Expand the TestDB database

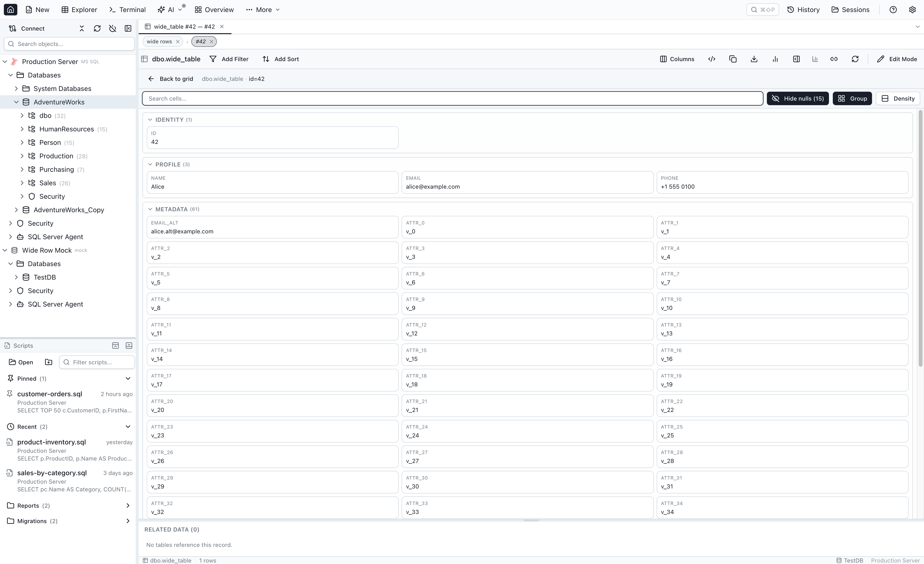[16, 277]
